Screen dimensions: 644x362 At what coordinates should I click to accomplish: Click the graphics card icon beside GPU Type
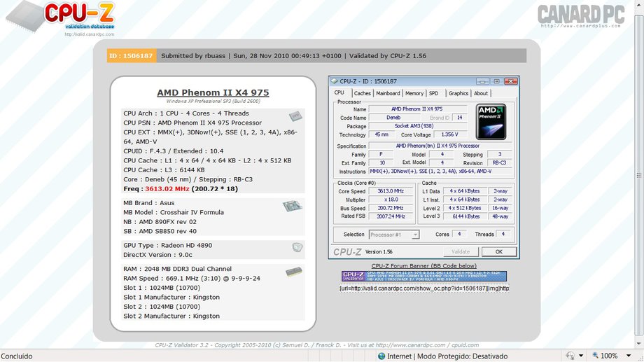[297, 247]
